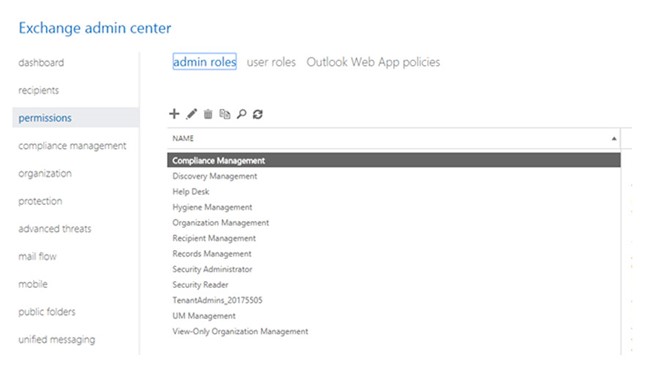Image resolution: width=660 pixels, height=380 pixels.
Task: Select Organization Management role group
Action: pos(394,223)
